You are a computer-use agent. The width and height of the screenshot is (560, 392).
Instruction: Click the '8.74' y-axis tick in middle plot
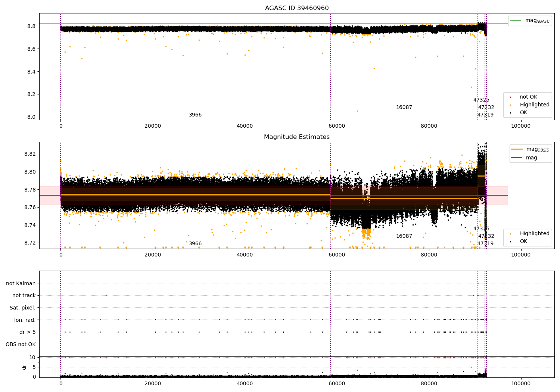point(30,225)
